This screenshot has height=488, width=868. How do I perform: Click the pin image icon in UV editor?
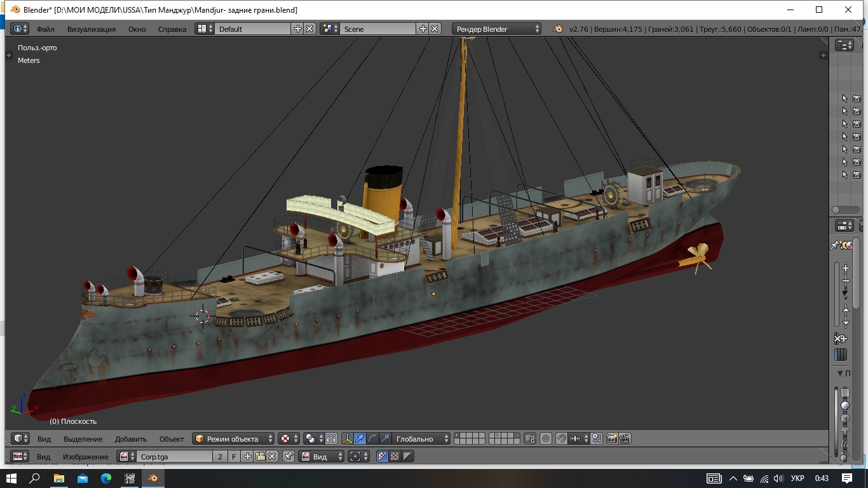[288, 456]
